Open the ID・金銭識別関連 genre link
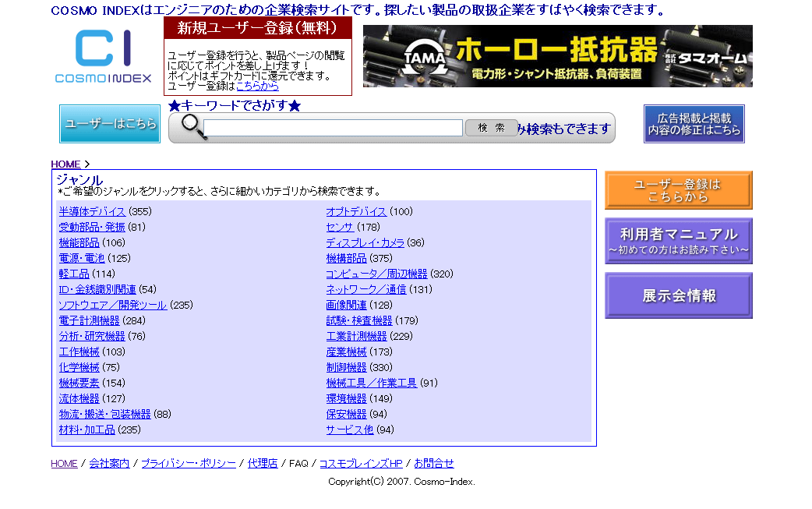Image resolution: width=812 pixels, height=509 pixels. tap(97, 289)
